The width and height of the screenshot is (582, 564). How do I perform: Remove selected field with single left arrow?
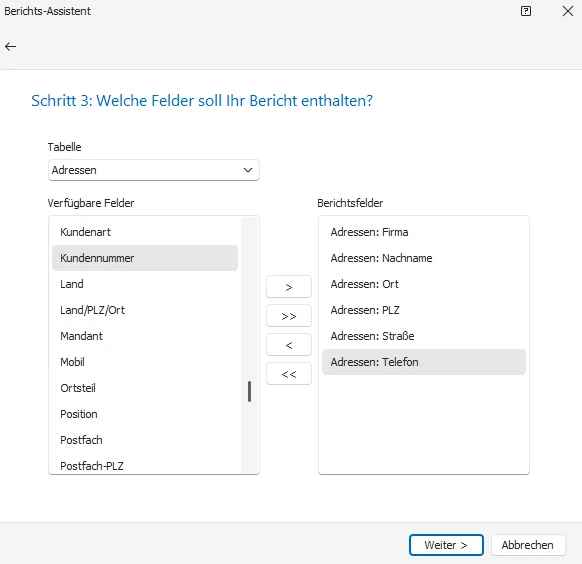click(289, 345)
